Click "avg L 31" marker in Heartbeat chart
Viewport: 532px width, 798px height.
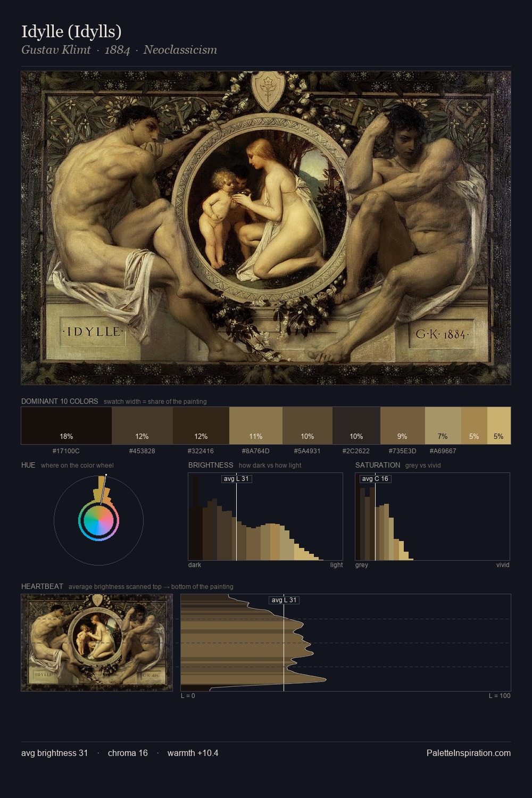tap(284, 600)
